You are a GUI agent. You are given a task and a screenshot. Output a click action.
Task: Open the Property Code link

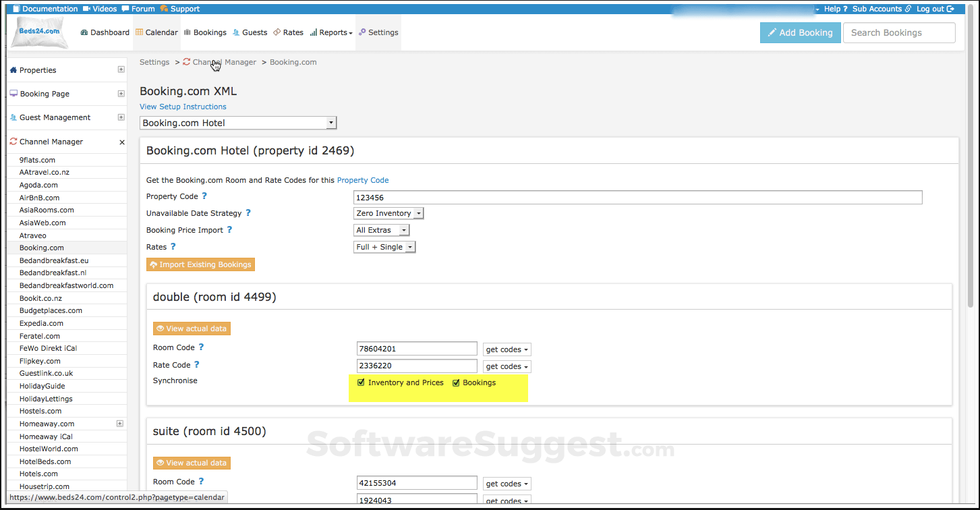point(363,180)
